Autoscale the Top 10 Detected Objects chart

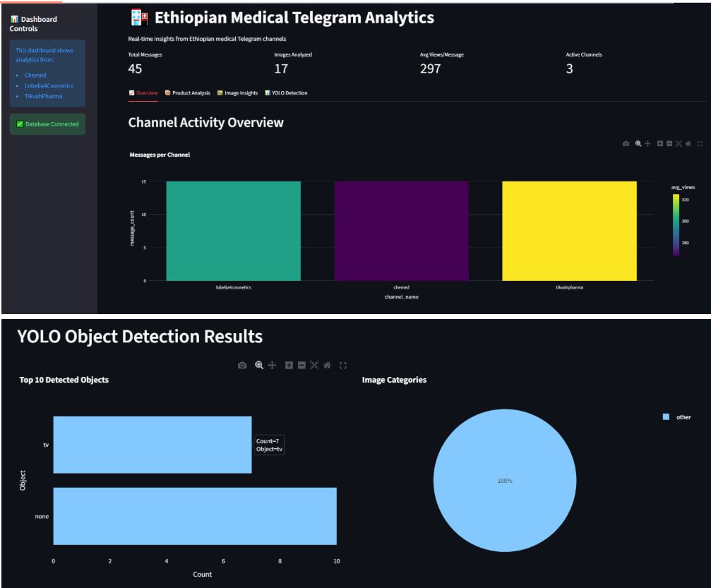pyautogui.click(x=314, y=365)
